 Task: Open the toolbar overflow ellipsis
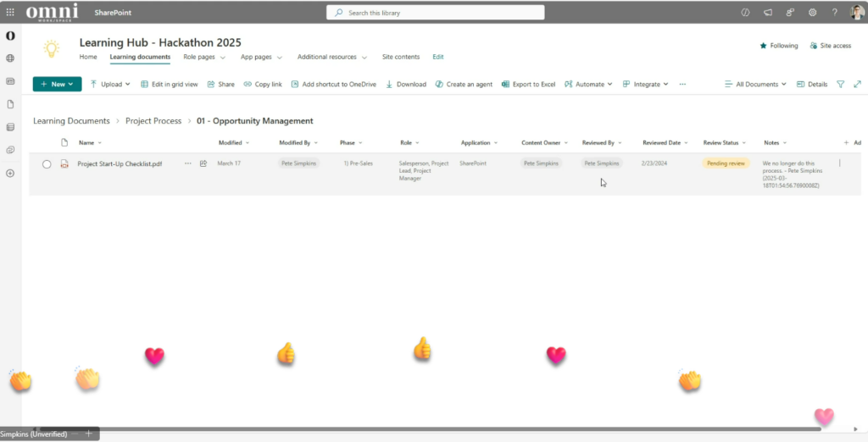(x=682, y=84)
